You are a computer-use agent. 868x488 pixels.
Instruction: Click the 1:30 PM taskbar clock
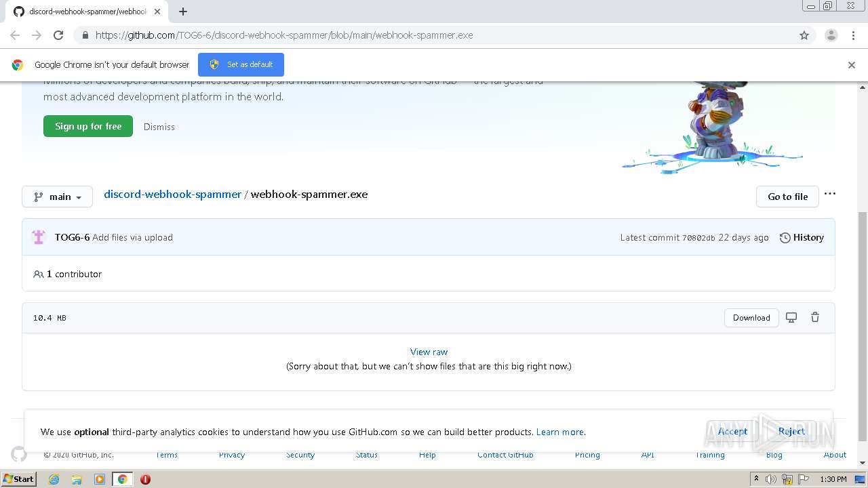point(833,479)
